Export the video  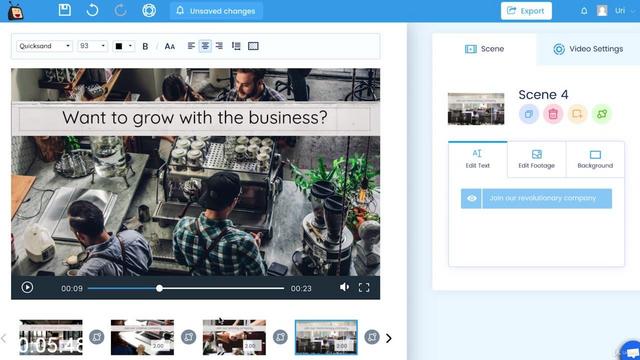click(x=526, y=11)
